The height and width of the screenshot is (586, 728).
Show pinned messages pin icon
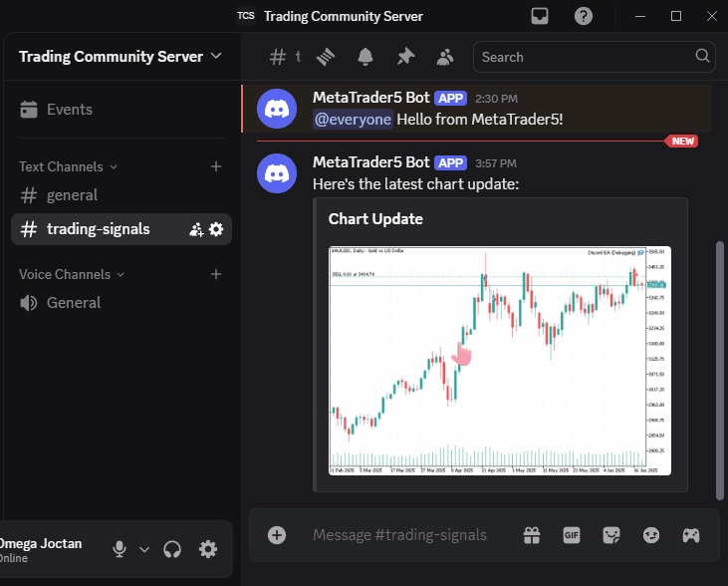coord(405,57)
